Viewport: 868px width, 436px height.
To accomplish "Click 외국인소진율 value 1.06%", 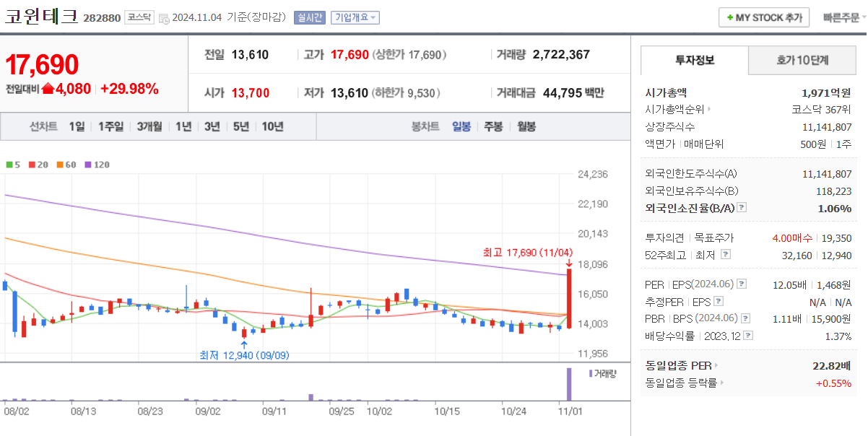I will [836, 208].
